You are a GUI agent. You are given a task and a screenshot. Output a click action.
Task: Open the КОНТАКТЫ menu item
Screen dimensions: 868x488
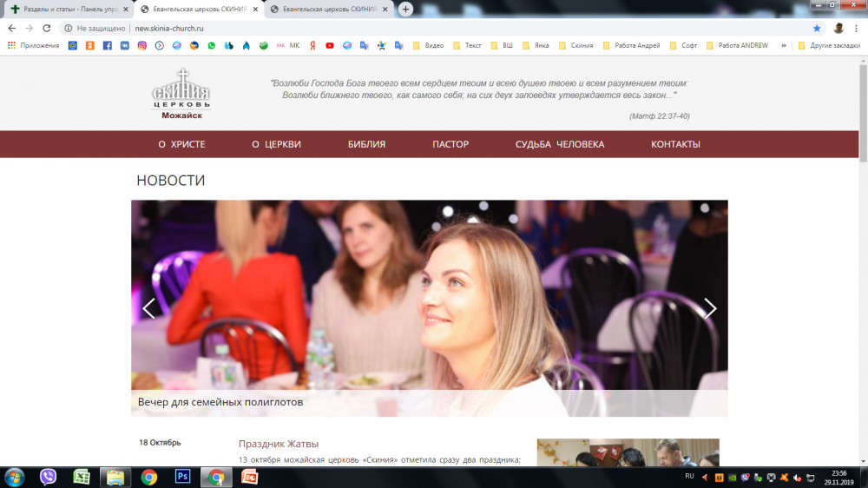tap(675, 144)
